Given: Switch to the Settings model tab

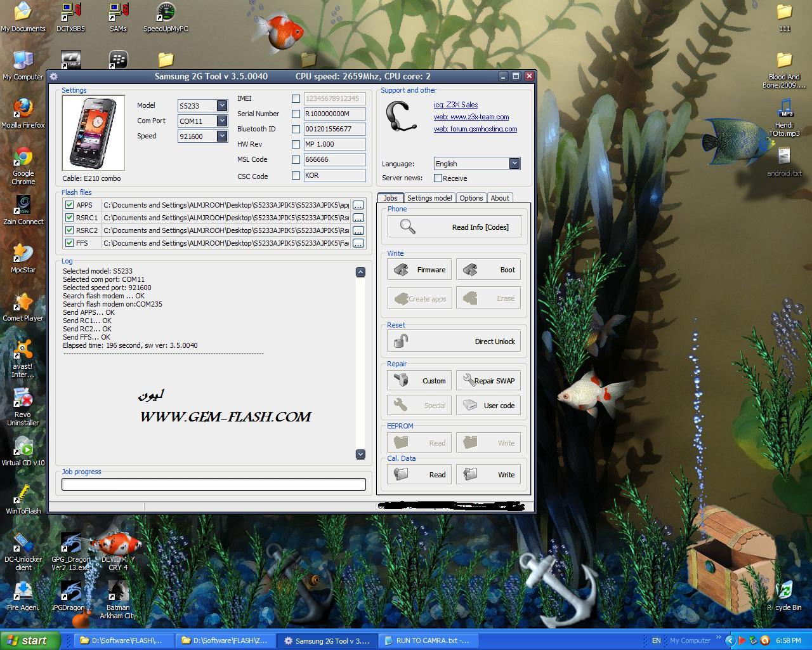Looking at the screenshot, I should (429, 198).
